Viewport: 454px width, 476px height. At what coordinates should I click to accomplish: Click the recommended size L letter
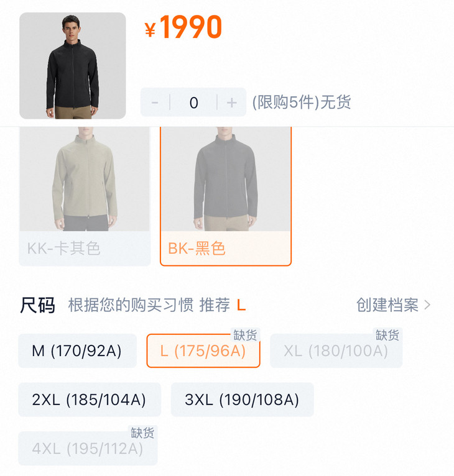click(241, 305)
